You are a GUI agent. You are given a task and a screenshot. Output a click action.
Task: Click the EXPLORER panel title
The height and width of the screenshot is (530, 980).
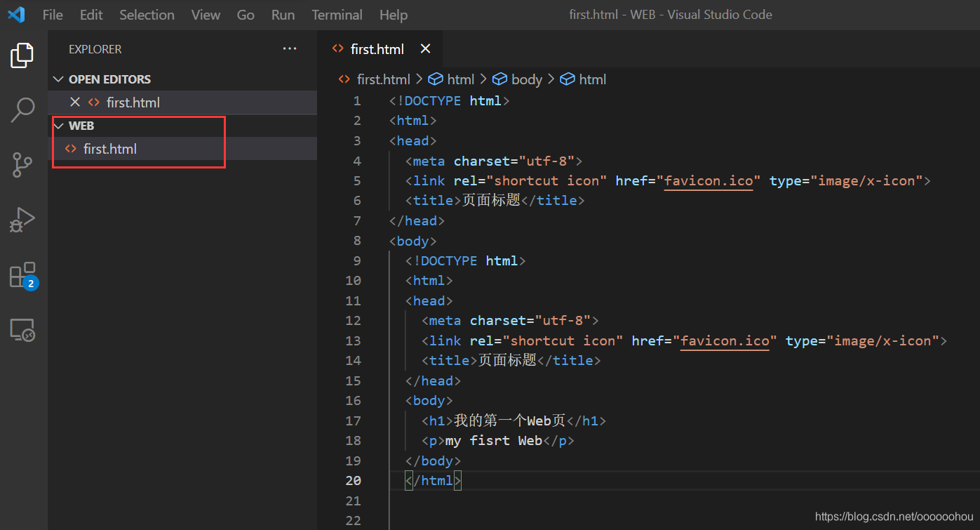(x=95, y=49)
